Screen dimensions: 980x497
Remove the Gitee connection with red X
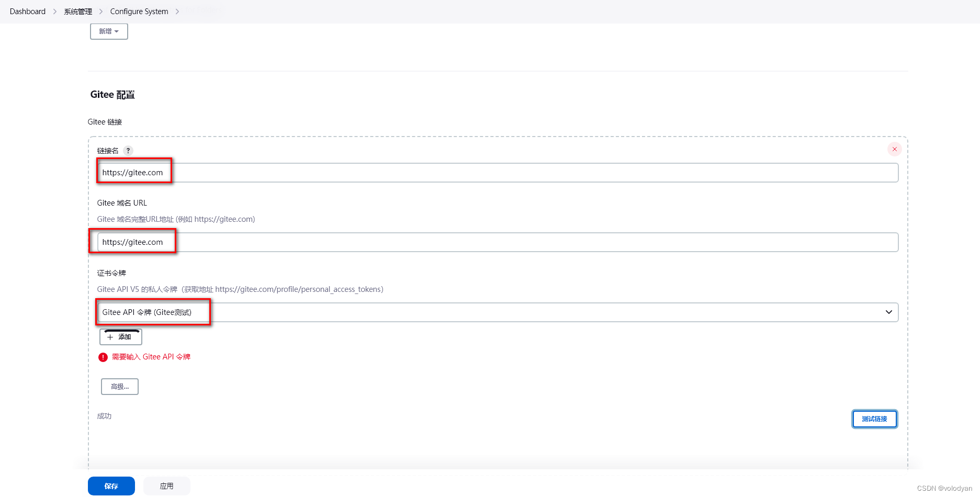[x=895, y=149]
